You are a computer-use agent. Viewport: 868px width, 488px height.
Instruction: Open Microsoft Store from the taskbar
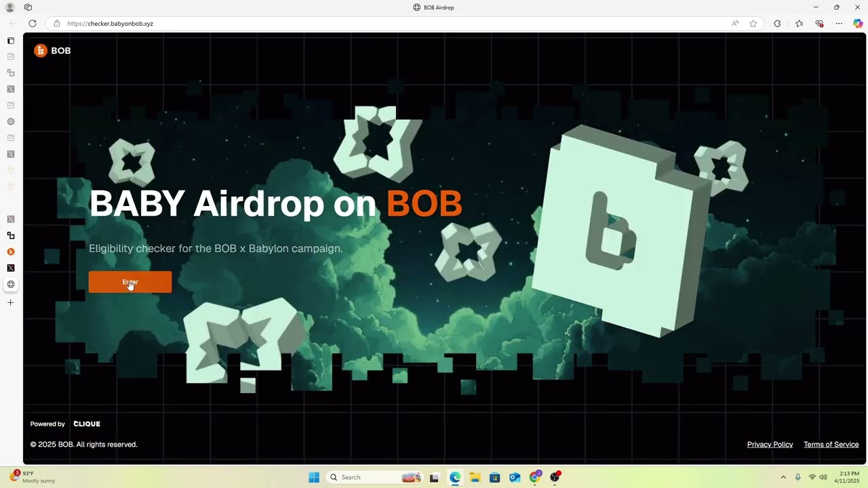coord(494,477)
